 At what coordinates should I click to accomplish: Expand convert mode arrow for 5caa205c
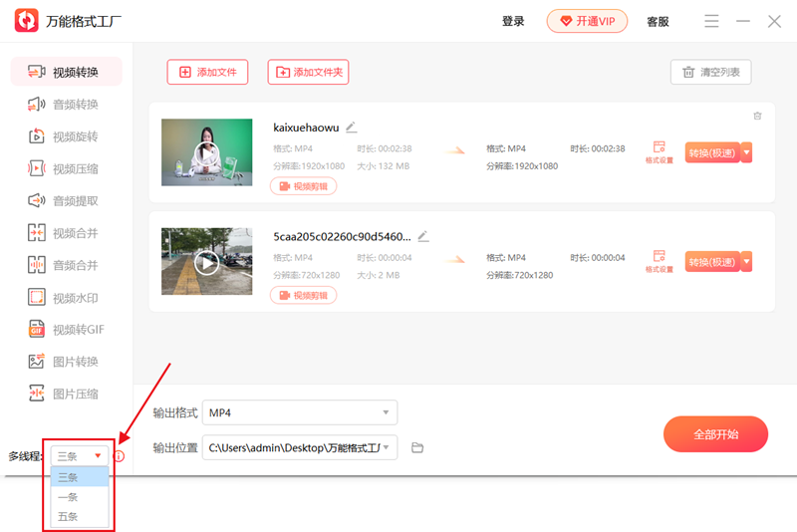[x=746, y=262]
